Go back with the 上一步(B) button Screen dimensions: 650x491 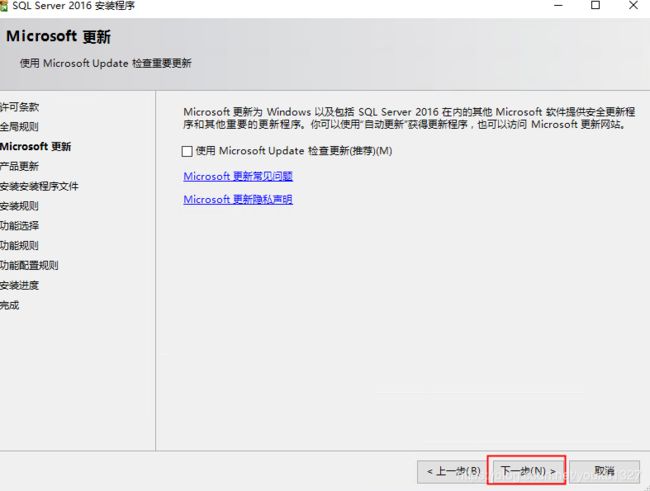(x=454, y=472)
